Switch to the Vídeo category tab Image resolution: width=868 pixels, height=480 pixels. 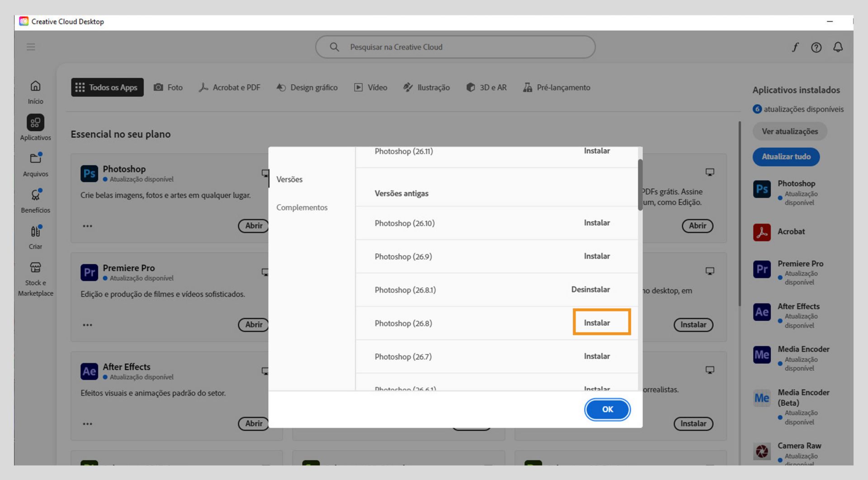[x=371, y=87]
